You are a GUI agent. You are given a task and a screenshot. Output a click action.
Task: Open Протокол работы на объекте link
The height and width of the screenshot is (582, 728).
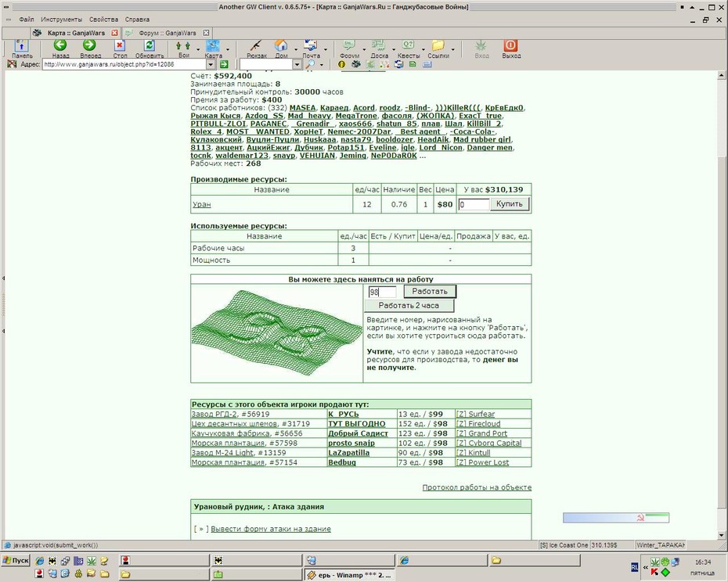[477, 487]
